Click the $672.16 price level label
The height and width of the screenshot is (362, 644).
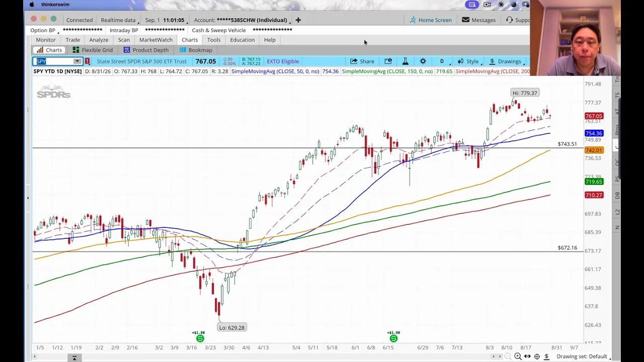click(x=568, y=248)
